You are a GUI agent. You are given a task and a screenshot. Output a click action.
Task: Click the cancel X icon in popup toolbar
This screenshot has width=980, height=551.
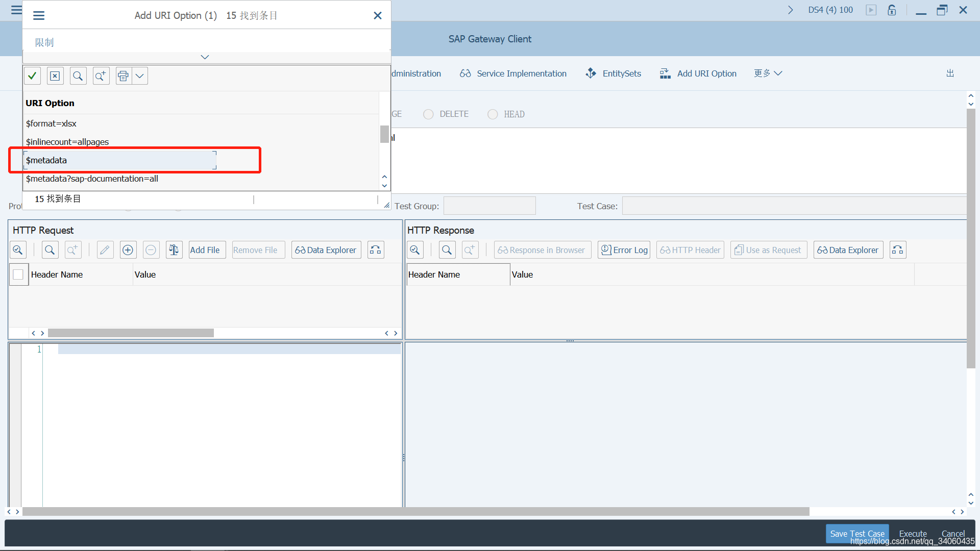[55, 76]
